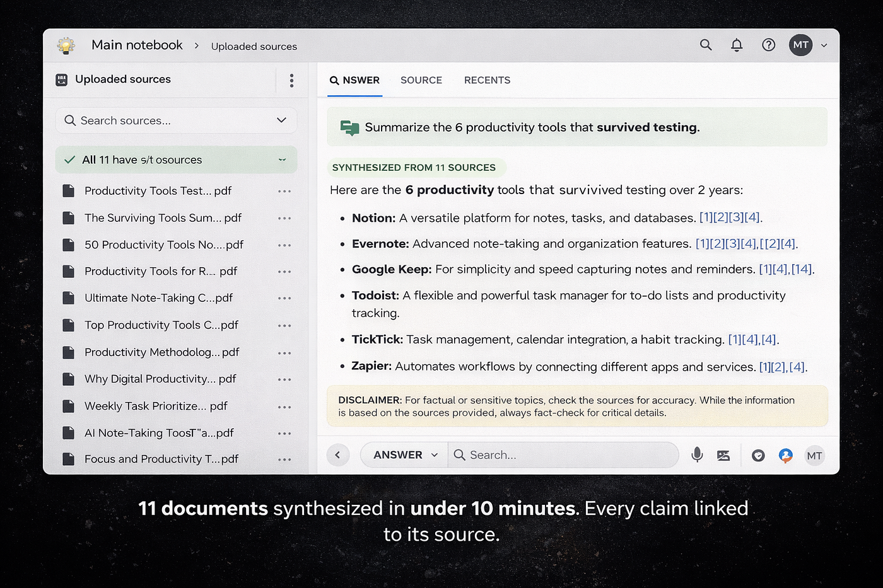
Task: Collapse the All 11 sources row arrow
Action: pos(282,160)
